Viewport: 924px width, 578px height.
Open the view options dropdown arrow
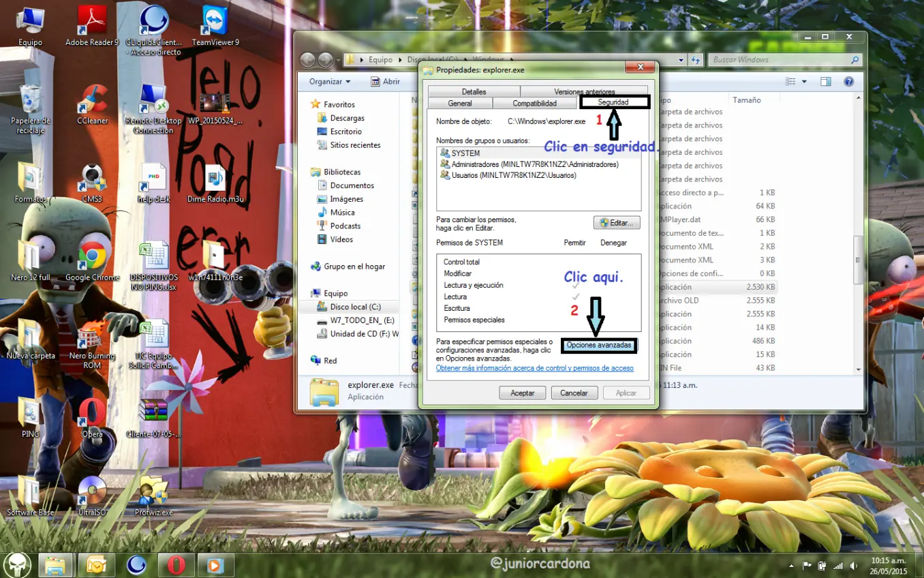[x=804, y=81]
